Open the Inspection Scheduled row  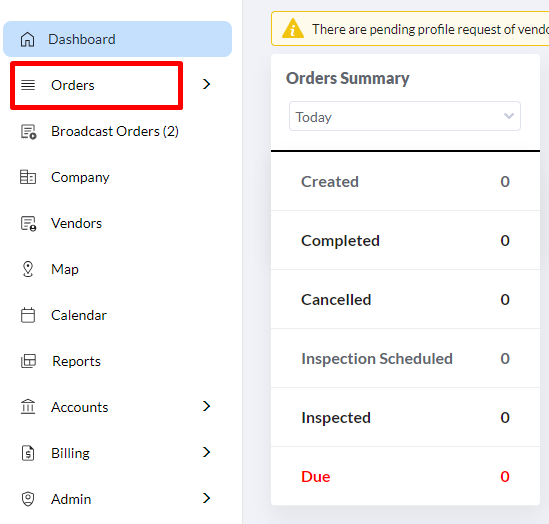pyautogui.click(x=405, y=358)
